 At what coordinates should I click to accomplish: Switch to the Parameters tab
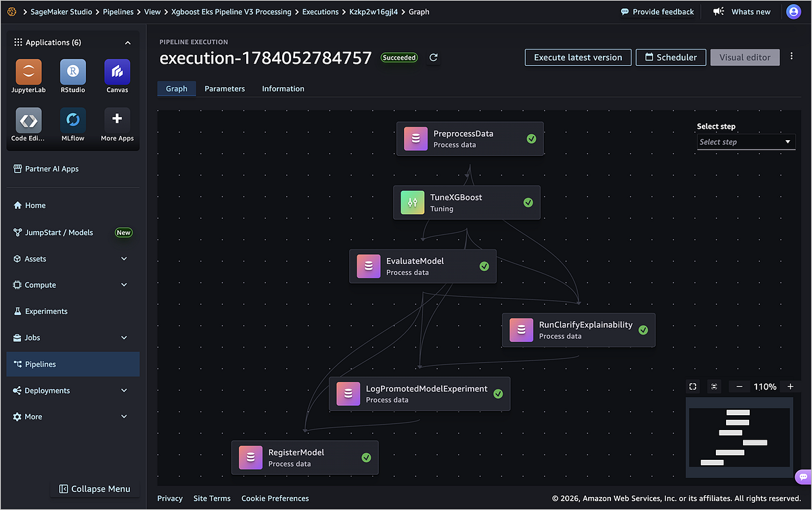(x=225, y=89)
